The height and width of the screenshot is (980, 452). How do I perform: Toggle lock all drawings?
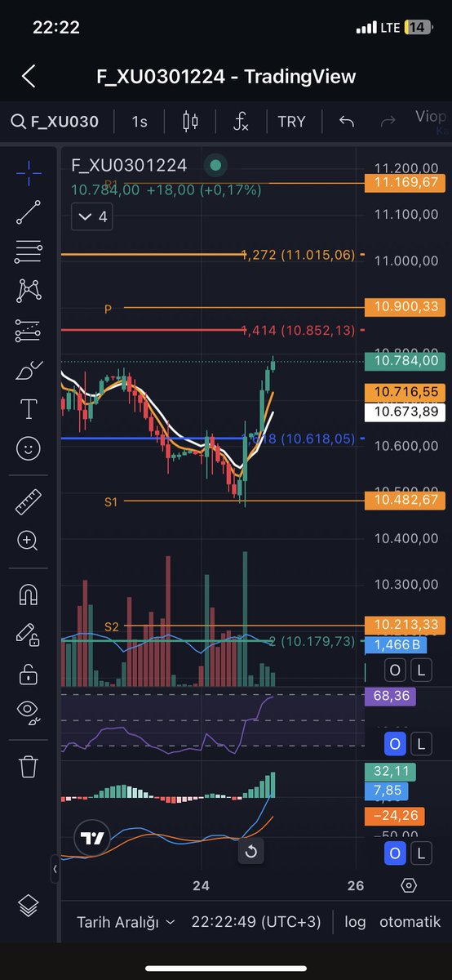pyautogui.click(x=29, y=674)
